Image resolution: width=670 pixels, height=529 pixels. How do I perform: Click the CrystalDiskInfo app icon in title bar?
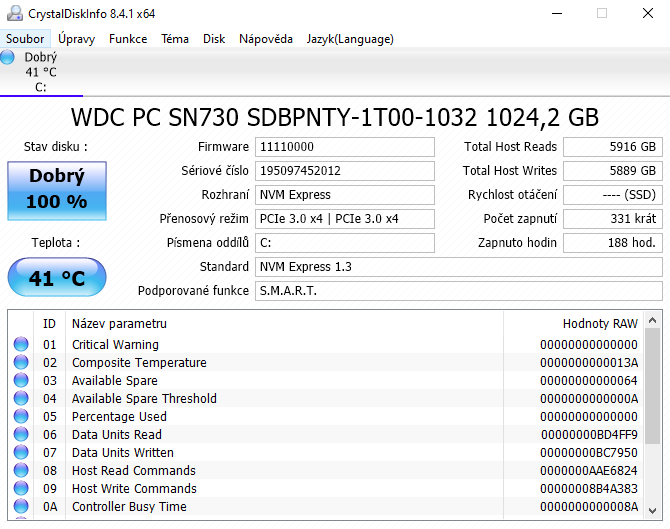tap(13, 14)
